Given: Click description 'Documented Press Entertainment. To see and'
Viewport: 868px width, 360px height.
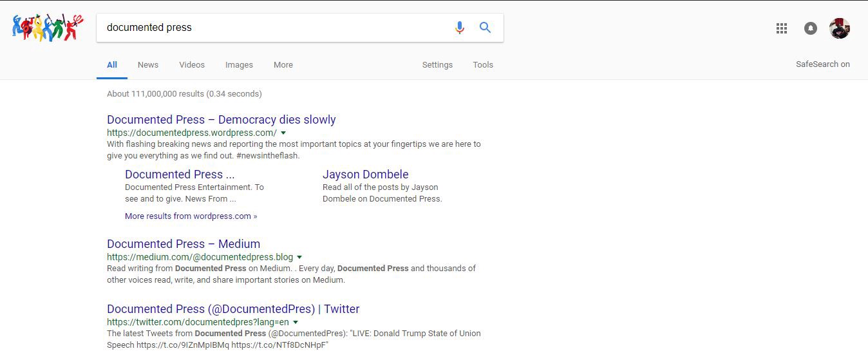Looking at the screenshot, I should [x=194, y=193].
